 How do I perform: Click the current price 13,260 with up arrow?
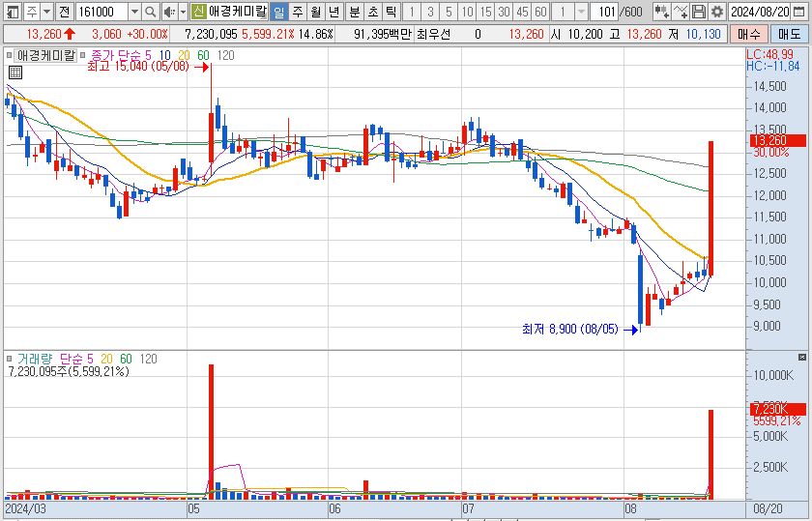(x=50, y=35)
